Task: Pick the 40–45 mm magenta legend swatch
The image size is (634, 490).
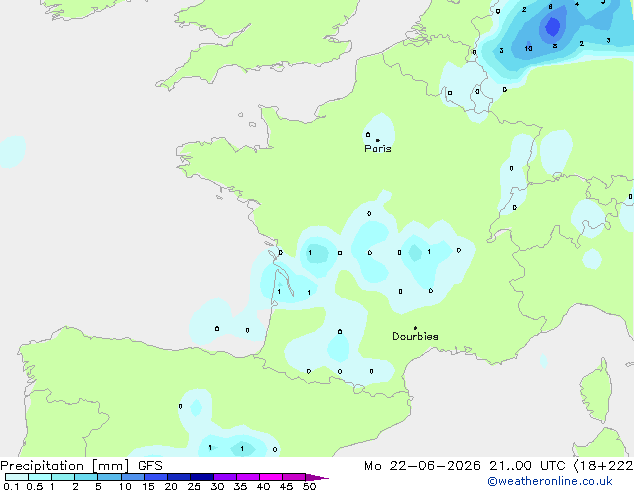Action: [271, 477]
